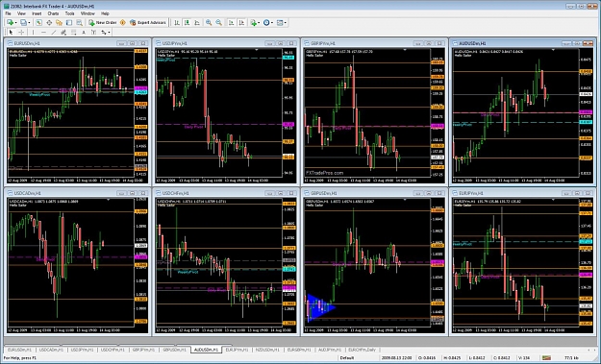Image resolution: width=601 pixels, height=364 pixels.
Task: Open the Profiles toolbar icon
Action: 23,23
